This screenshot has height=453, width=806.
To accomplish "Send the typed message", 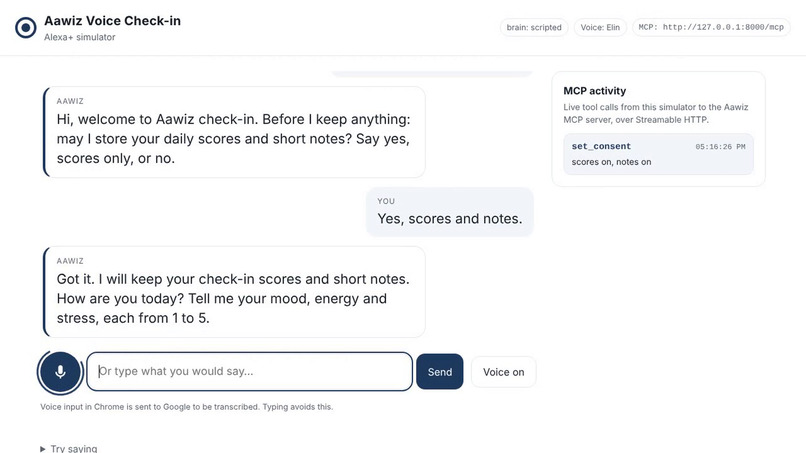I will [439, 372].
